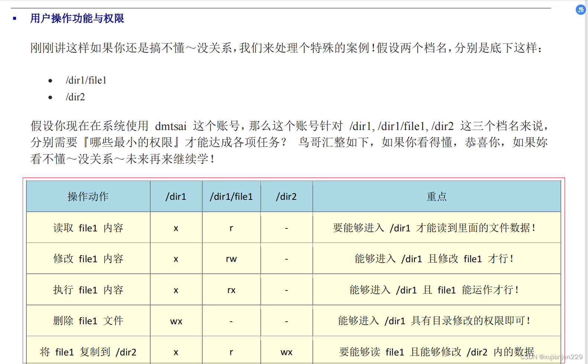Click the line 看不懂～没关系～未来再来继续学

pyautogui.click(x=123, y=159)
